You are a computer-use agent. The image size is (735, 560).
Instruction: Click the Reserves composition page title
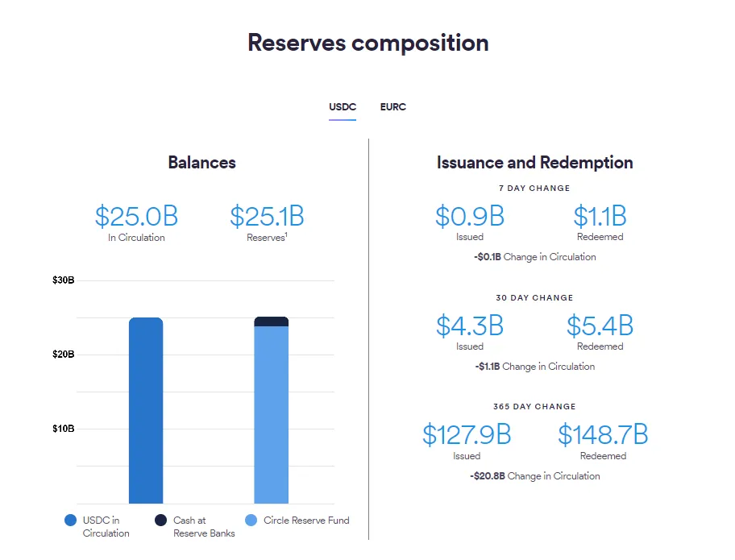point(367,42)
